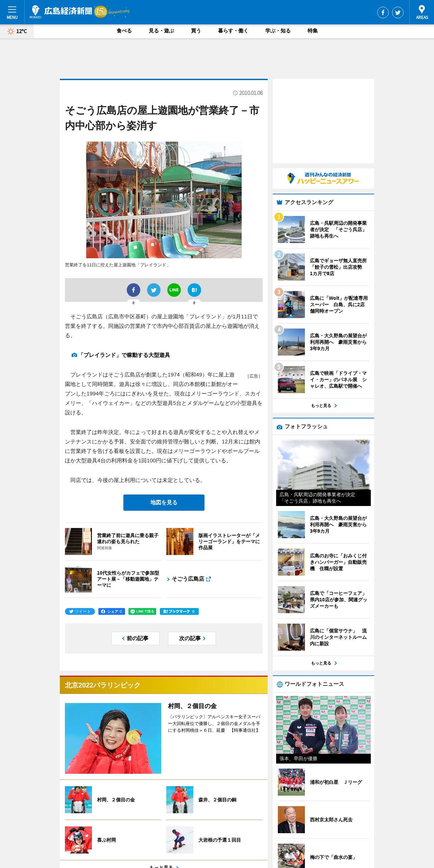
Task: Open ranking 2 ギョーザ無人直売所 article
Action: point(323,267)
